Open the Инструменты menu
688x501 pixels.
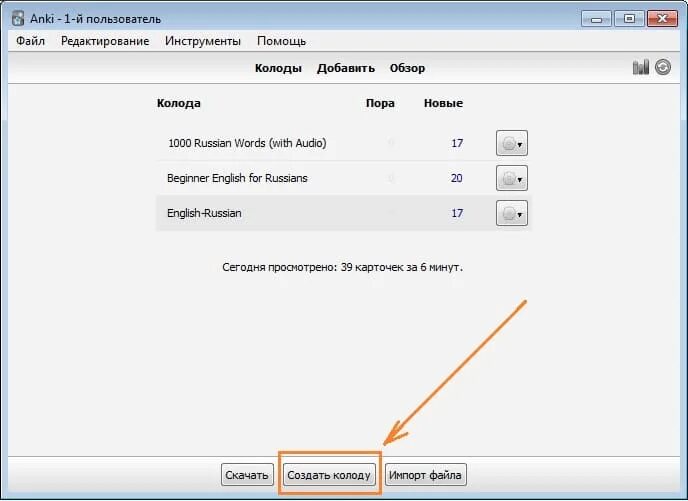pos(203,41)
